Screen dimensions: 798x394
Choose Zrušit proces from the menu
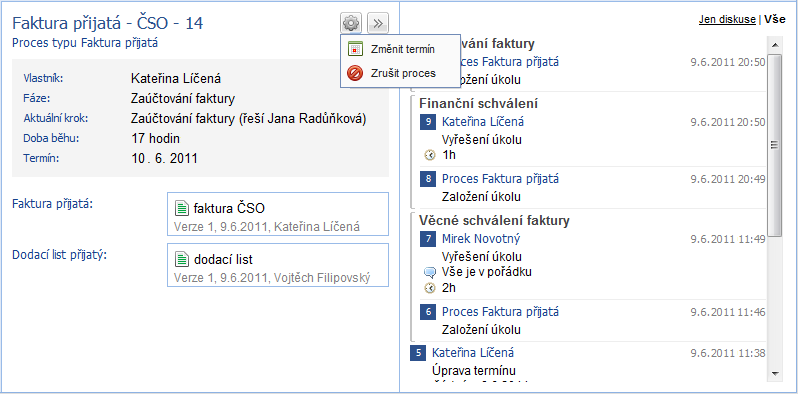(403, 73)
